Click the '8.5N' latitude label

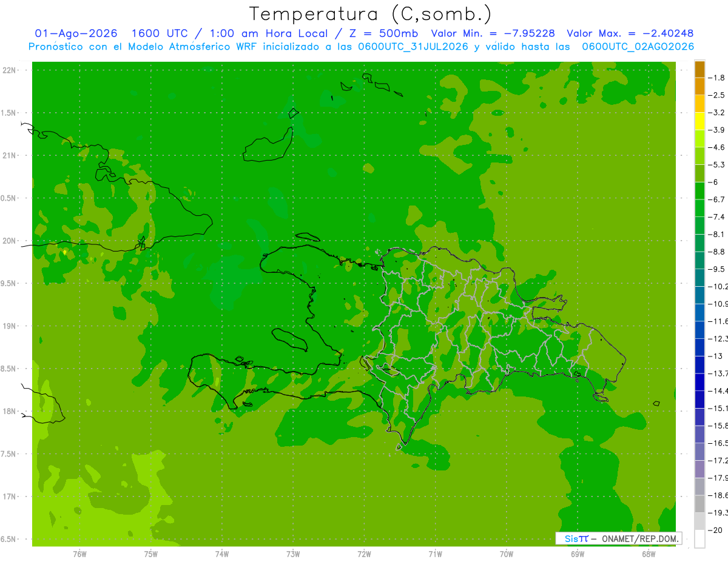[x=8, y=369]
